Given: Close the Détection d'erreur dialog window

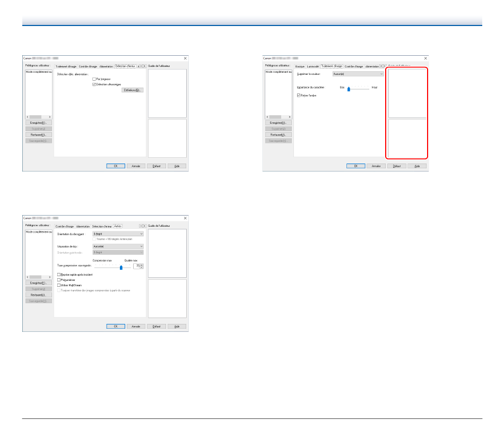Looking at the screenshot, I should pyautogui.click(x=185, y=58).
